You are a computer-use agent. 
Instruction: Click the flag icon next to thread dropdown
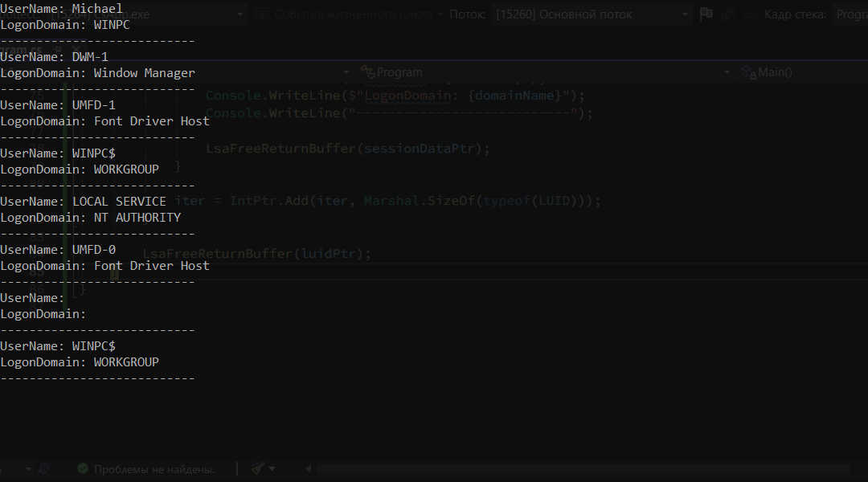pos(706,14)
